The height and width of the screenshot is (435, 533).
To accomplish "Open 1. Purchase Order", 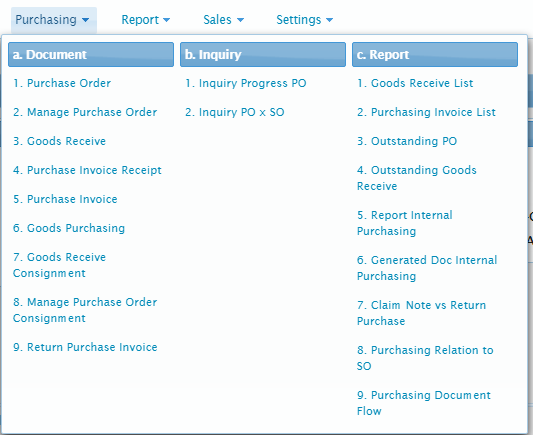I will 62,83.
